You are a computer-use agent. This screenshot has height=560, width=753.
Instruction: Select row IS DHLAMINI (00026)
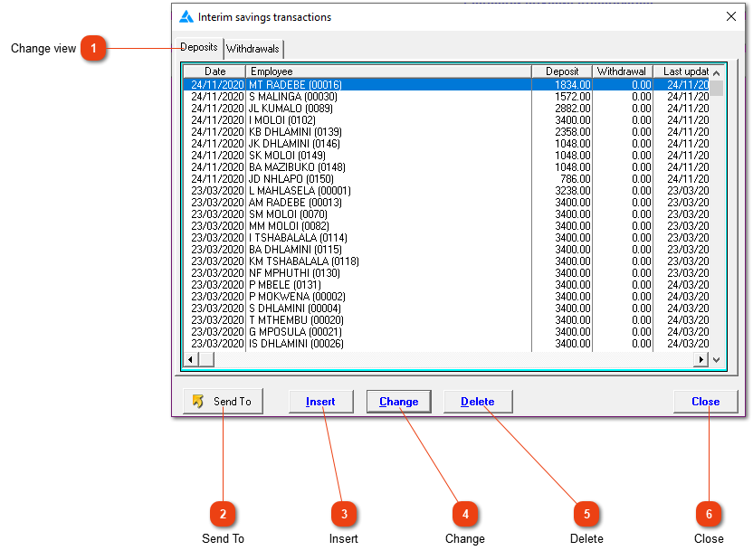tap(446, 344)
